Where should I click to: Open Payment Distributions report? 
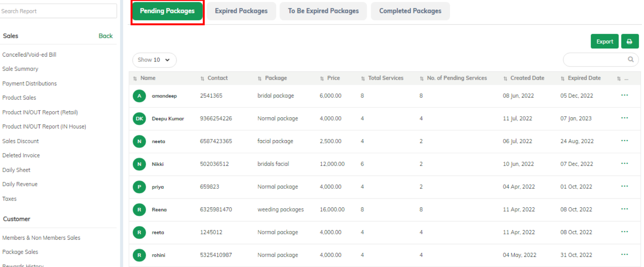(30, 84)
